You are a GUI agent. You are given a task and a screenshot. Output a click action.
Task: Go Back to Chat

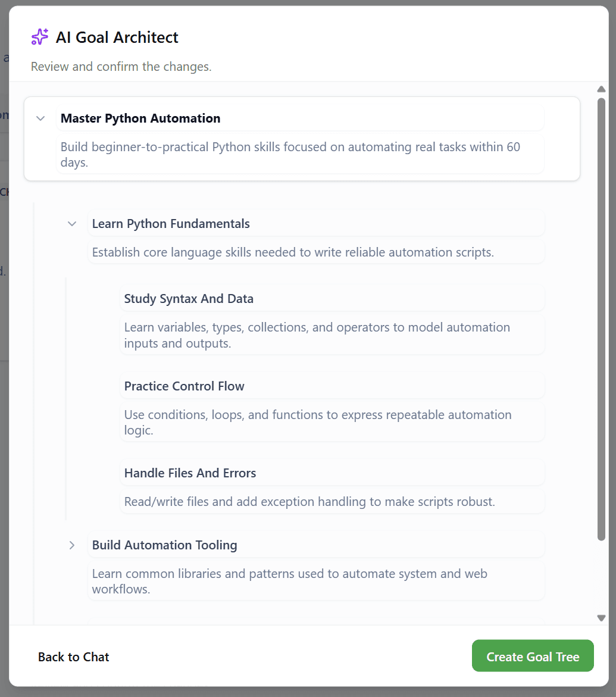tap(74, 657)
